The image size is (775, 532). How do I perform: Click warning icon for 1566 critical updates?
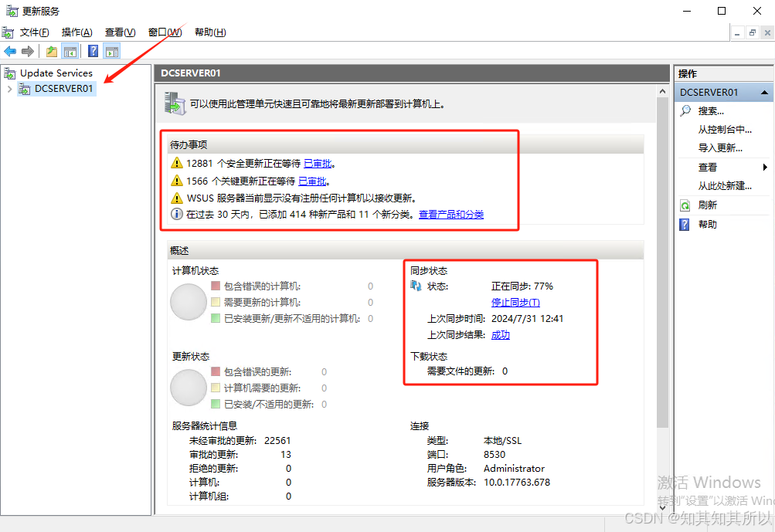pyautogui.click(x=176, y=181)
